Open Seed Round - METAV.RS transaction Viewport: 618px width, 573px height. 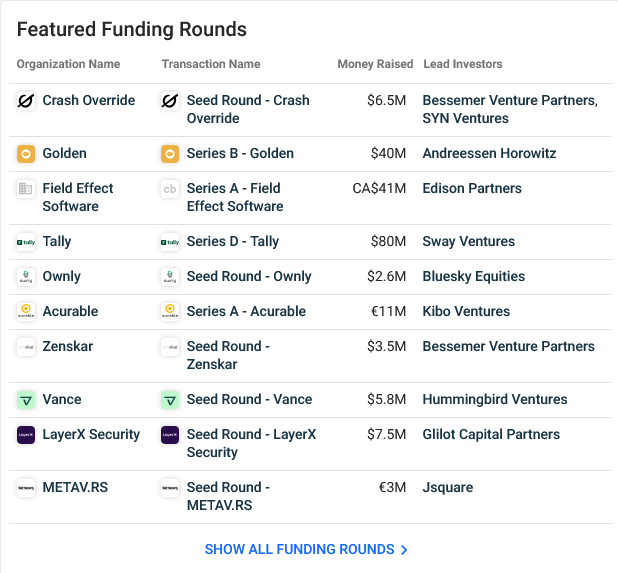(x=228, y=496)
